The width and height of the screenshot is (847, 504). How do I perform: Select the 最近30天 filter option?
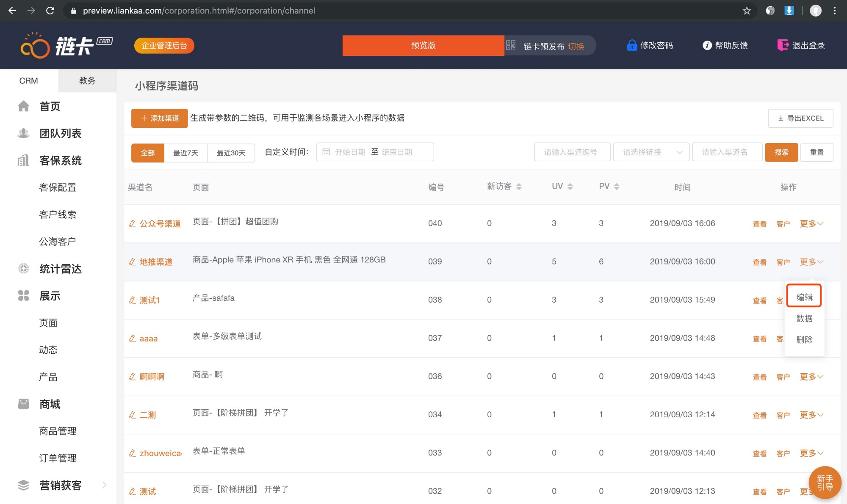pyautogui.click(x=231, y=153)
